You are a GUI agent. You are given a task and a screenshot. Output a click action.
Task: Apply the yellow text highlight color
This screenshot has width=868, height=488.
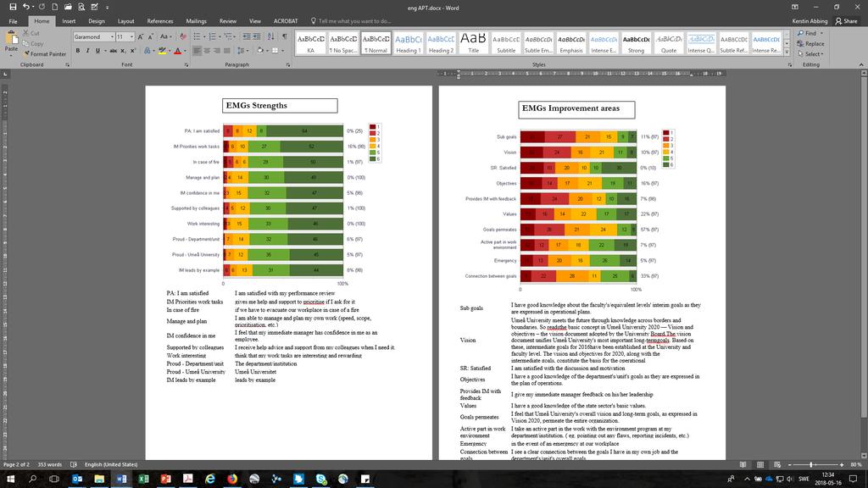162,51
